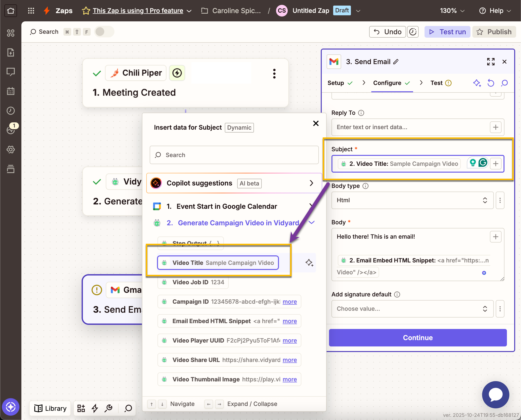
Task: Expand the Send Email step to fullscreen
Action: (491, 62)
